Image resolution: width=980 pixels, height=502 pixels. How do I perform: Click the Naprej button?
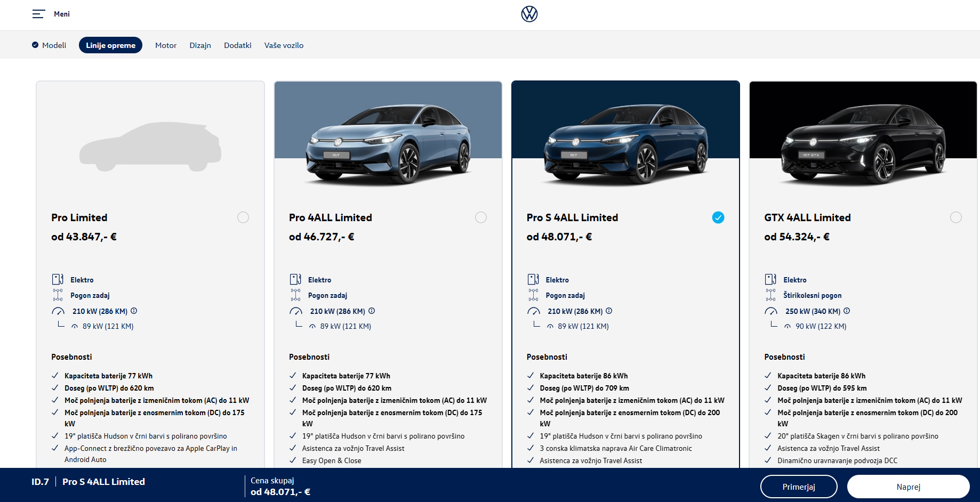coord(909,487)
